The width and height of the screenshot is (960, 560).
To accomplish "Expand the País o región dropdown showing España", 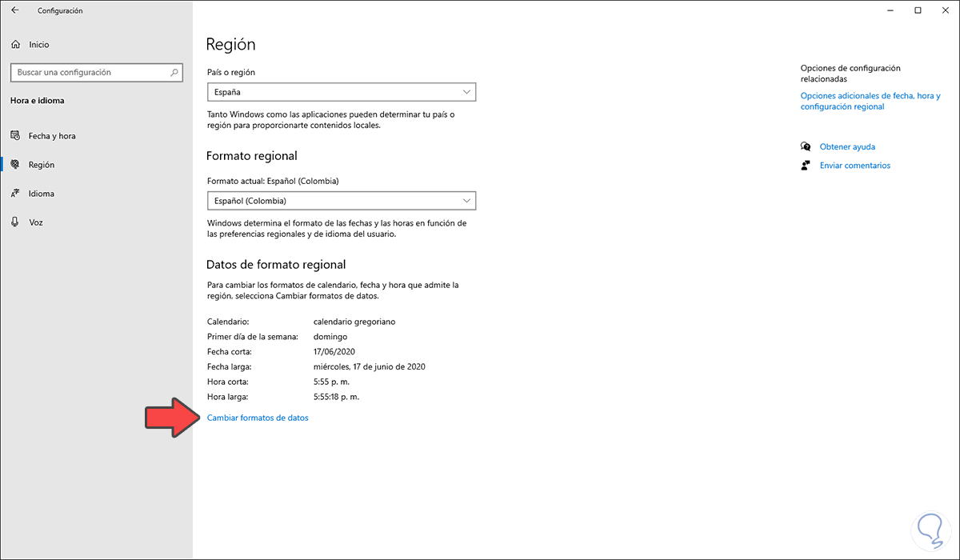I will click(x=341, y=92).
